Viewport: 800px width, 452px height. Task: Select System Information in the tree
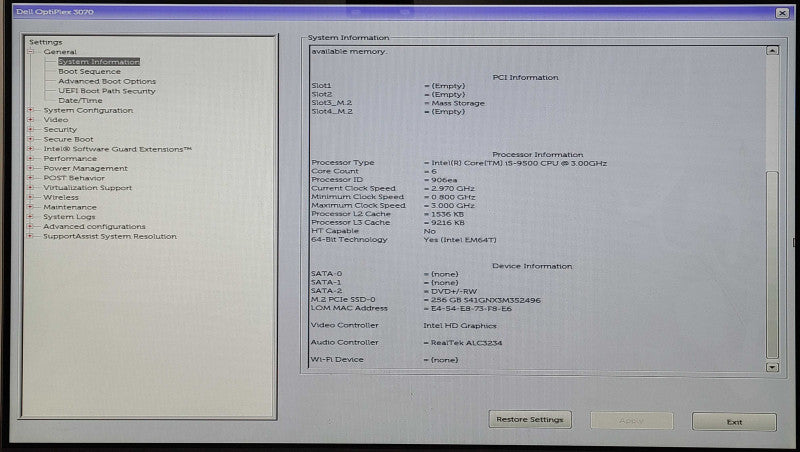[98, 62]
